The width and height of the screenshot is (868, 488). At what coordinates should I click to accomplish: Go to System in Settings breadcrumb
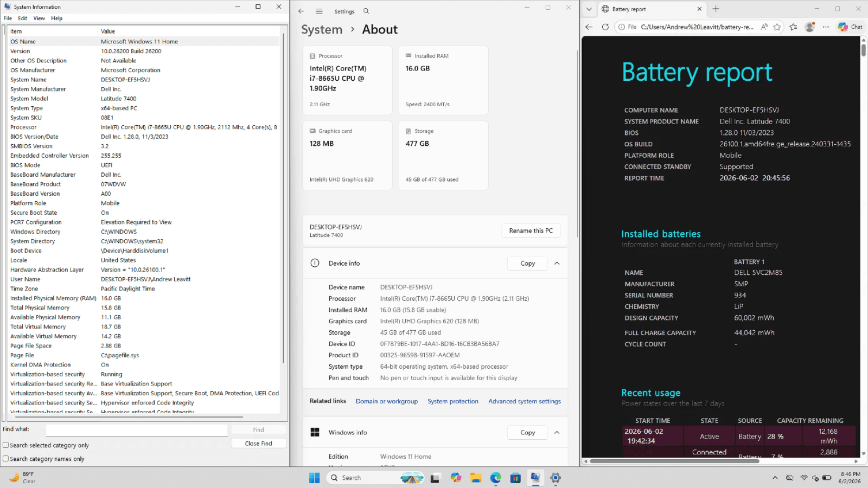[x=322, y=29]
